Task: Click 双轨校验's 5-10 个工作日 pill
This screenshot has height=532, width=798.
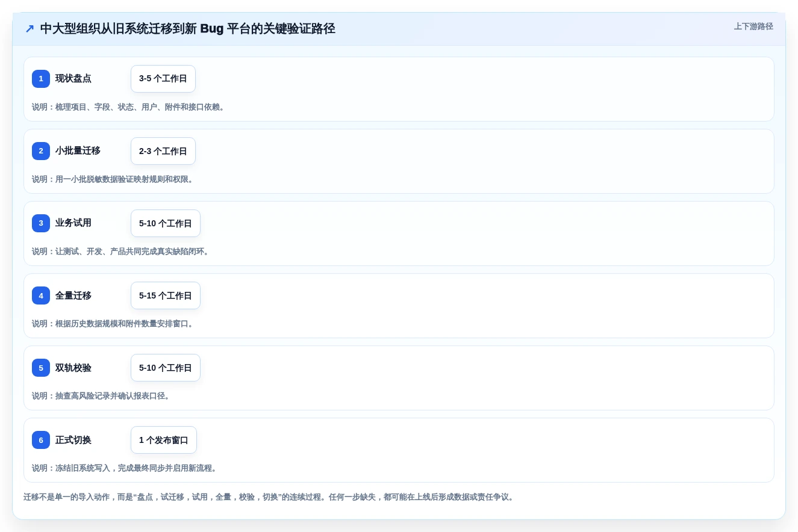Action: pos(166,368)
